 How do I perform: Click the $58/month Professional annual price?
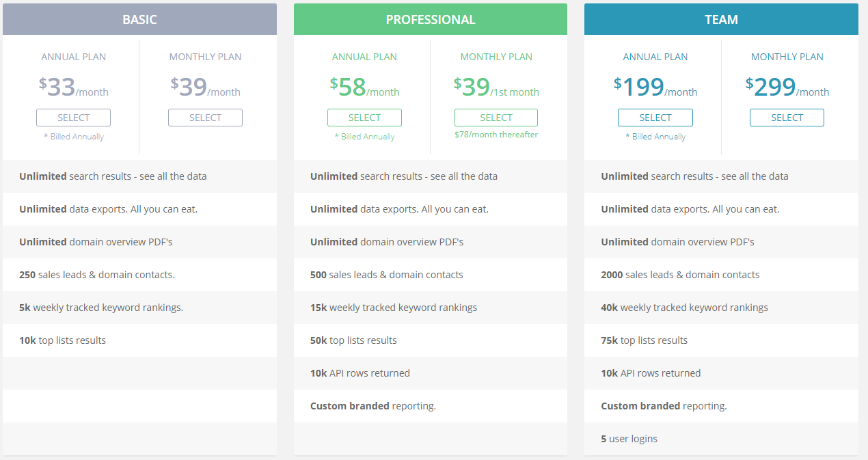pyautogui.click(x=364, y=87)
